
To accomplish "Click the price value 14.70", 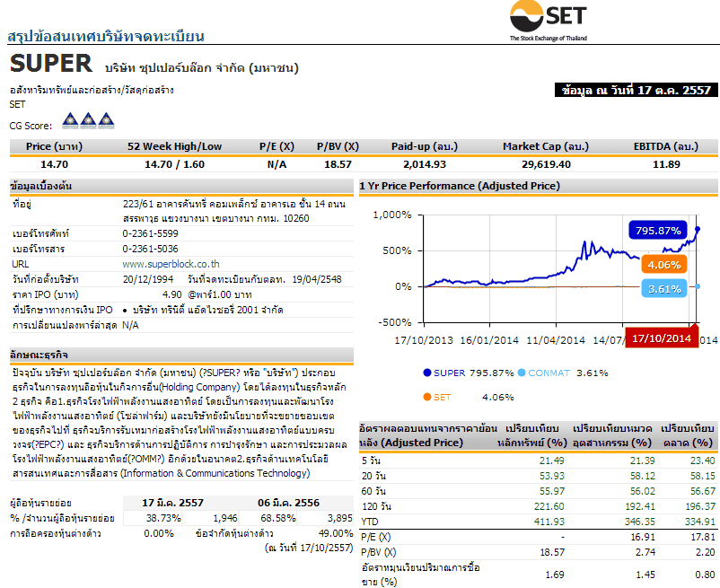I will tap(54, 164).
